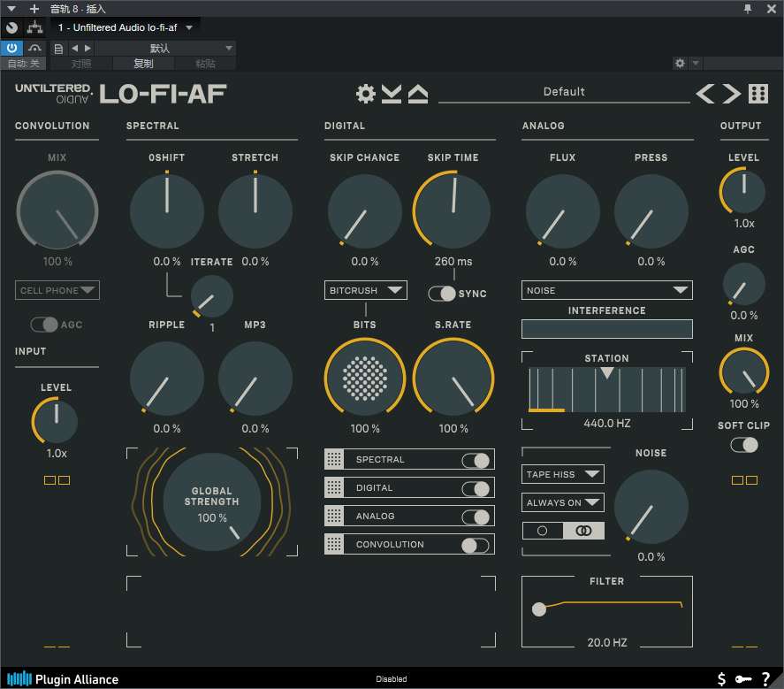The image size is (784, 689).
Task: Enable the Convolution module switch
Action: (x=476, y=545)
